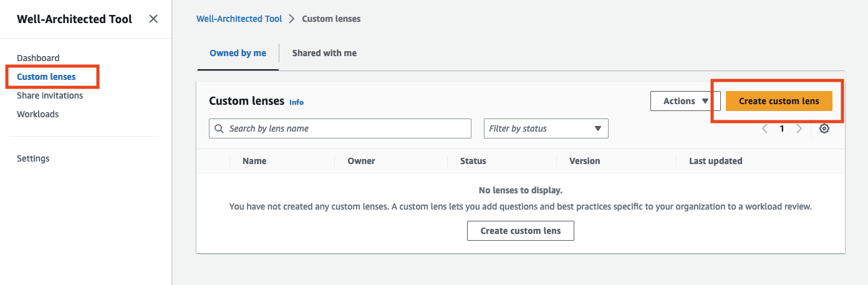Viewport: 868px width, 285px height.
Task: Open table preferences gear icon
Action: pos(824,128)
